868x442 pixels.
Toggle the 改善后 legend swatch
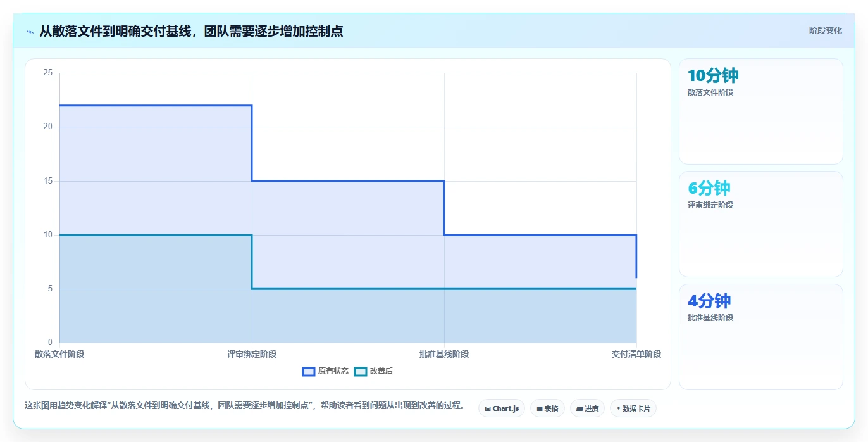click(360, 371)
